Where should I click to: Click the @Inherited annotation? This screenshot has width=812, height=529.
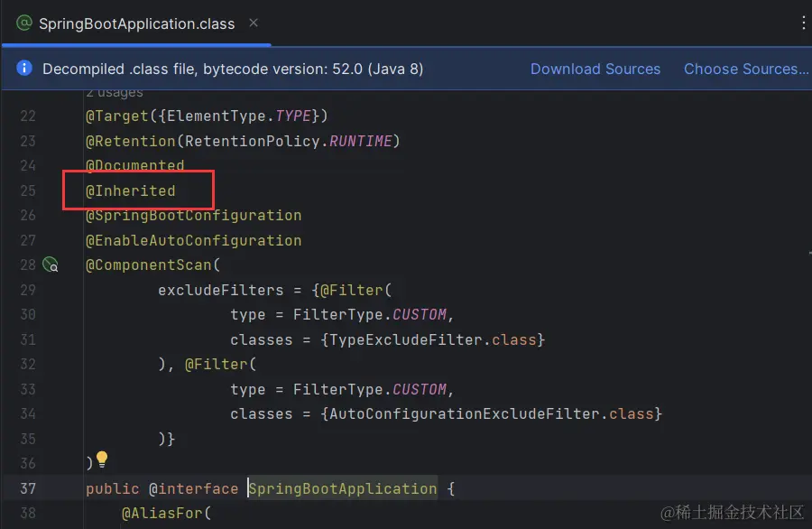click(131, 190)
